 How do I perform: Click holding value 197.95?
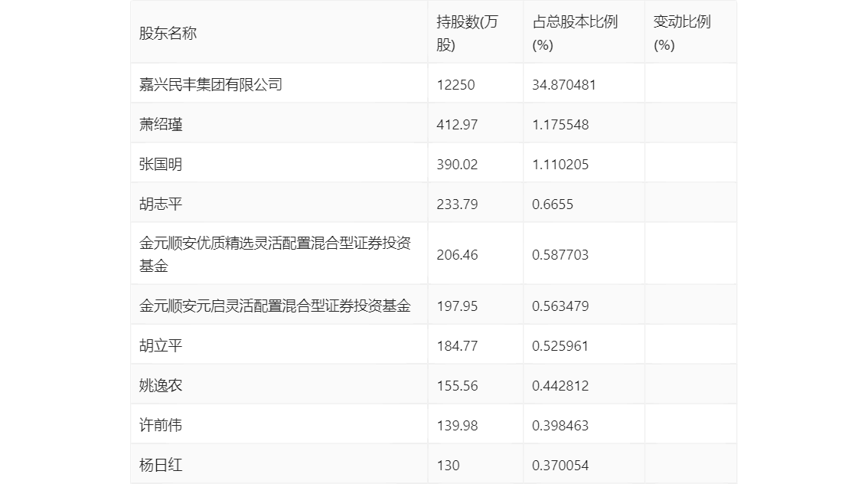[457, 306]
